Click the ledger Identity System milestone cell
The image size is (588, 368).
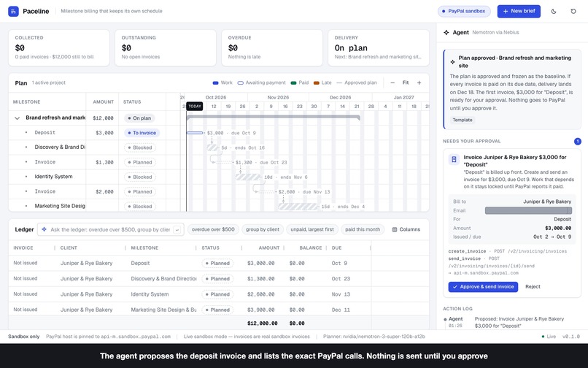(150, 294)
